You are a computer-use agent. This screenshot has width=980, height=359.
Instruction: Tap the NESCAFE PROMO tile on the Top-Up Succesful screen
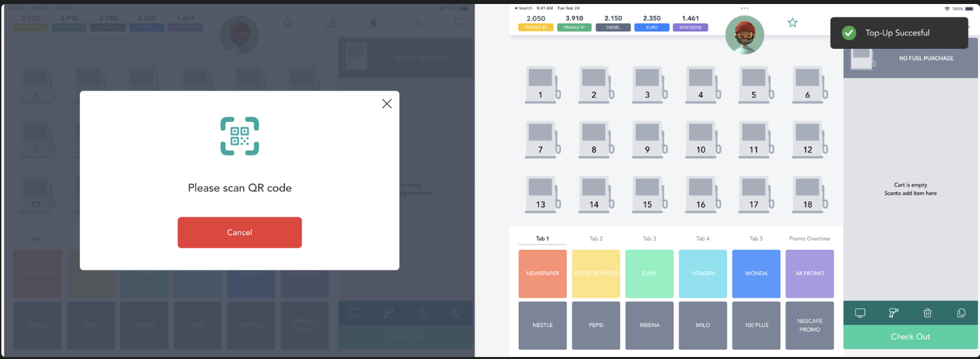pos(810,326)
